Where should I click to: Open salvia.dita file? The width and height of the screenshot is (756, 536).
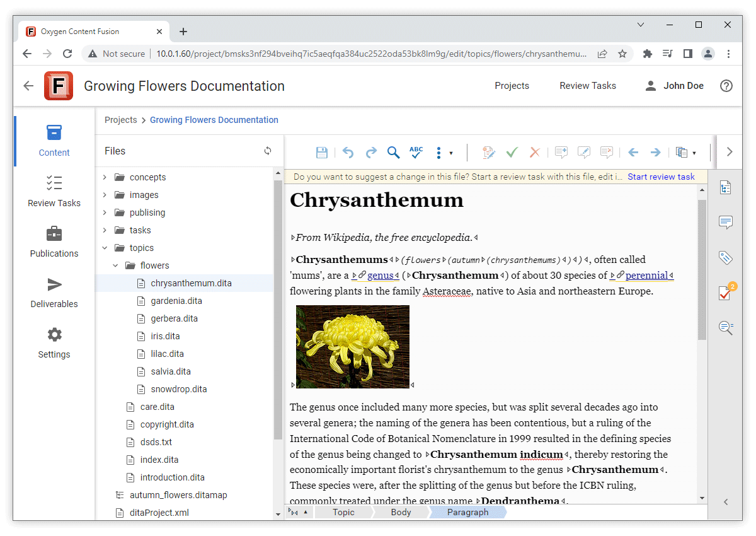tap(171, 371)
